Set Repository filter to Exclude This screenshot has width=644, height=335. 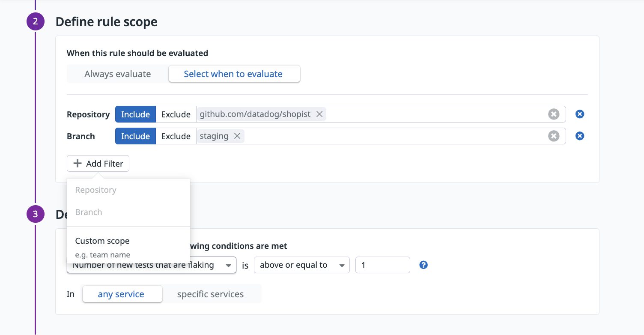pos(176,114)
